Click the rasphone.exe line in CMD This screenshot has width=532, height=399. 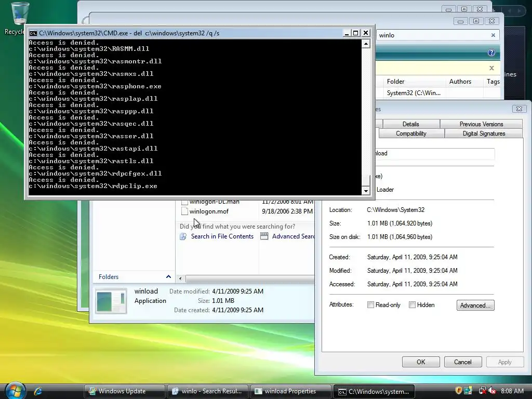click(x=95, y=87)
